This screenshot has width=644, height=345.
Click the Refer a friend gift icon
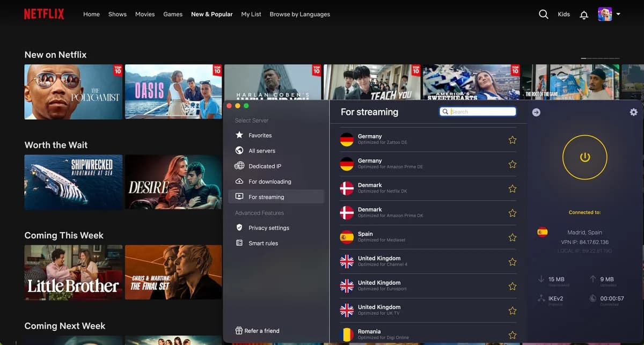pos(239,331)
